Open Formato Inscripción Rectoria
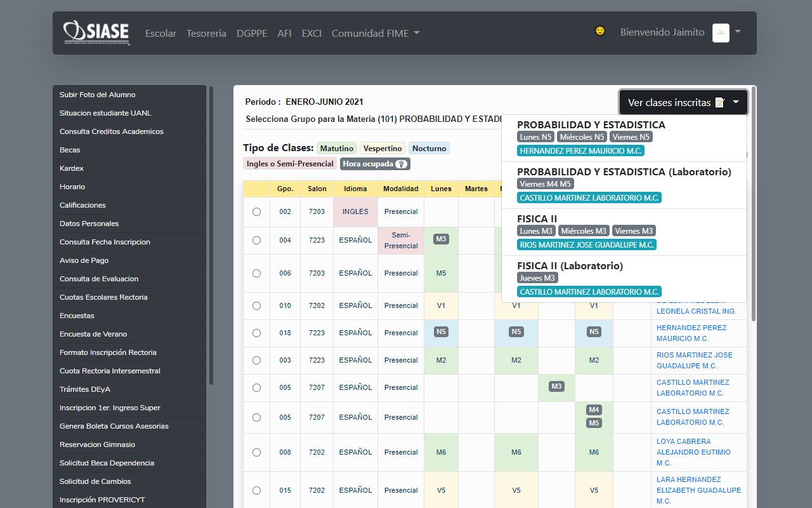Viewport: 812px width, 508px height. click(x=129, y=352)
